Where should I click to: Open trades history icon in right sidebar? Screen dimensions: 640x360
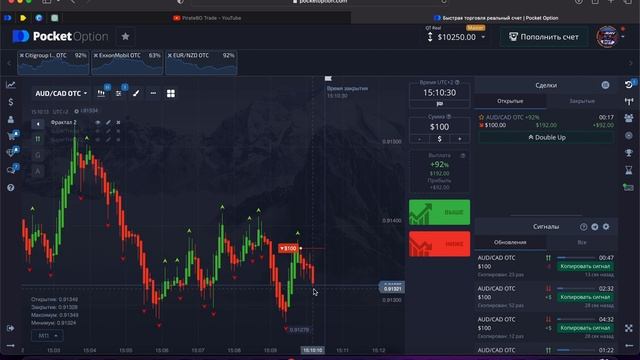(x=629, y=84)
